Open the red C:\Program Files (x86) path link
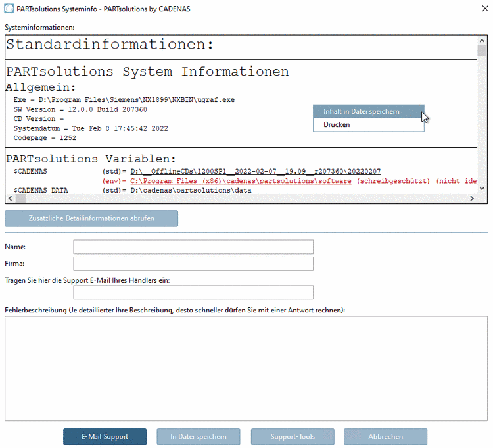The height and width of the screenshot is (448, 493). tap(241, 181)
